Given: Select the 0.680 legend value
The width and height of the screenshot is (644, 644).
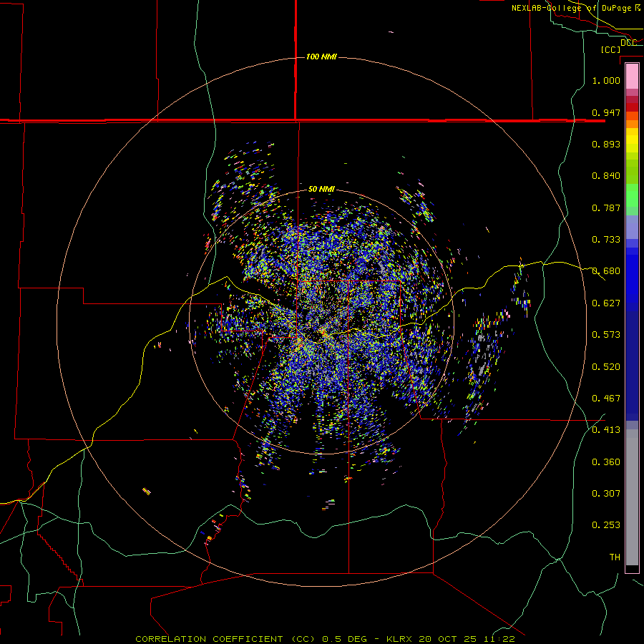Looking at the screenshot, I should (606, 271).
